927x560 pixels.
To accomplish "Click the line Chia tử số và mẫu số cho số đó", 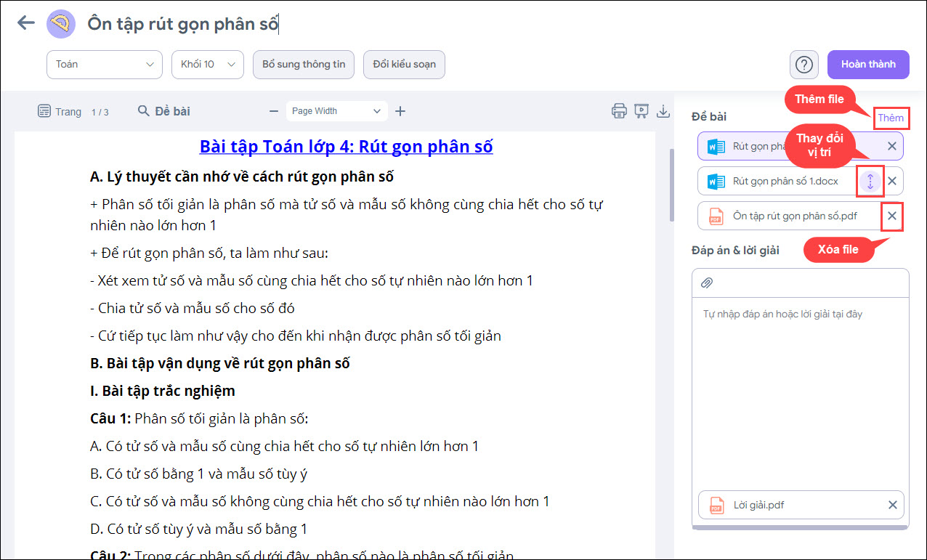I will [x=193, y=308].
